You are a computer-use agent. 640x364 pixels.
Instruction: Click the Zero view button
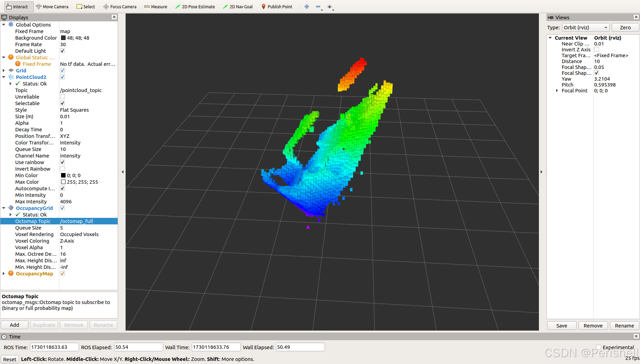click(625, 27)
